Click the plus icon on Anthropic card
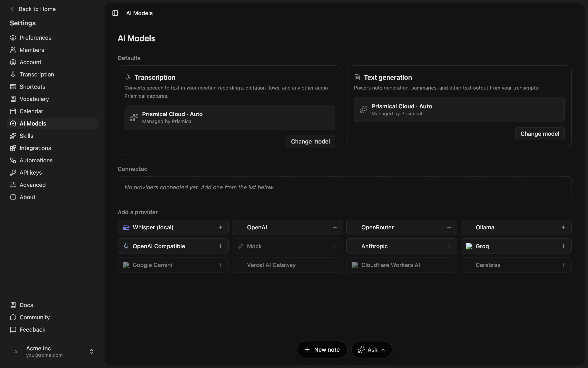Screen dimensions: 588x368 pos(449,246)
